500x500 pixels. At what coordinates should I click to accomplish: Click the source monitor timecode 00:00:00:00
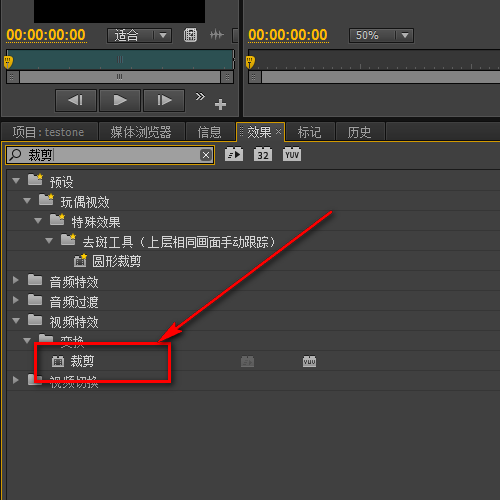[x=46, y=35]
